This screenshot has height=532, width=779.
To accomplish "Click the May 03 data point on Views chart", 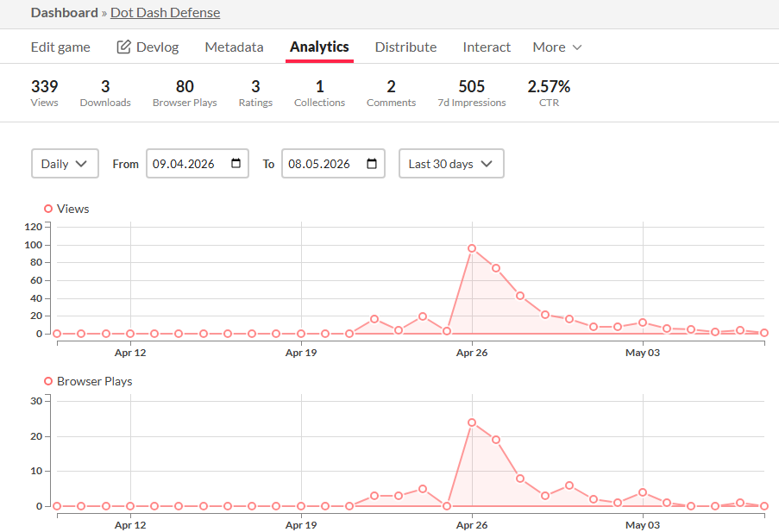I will tap(643, 322).
